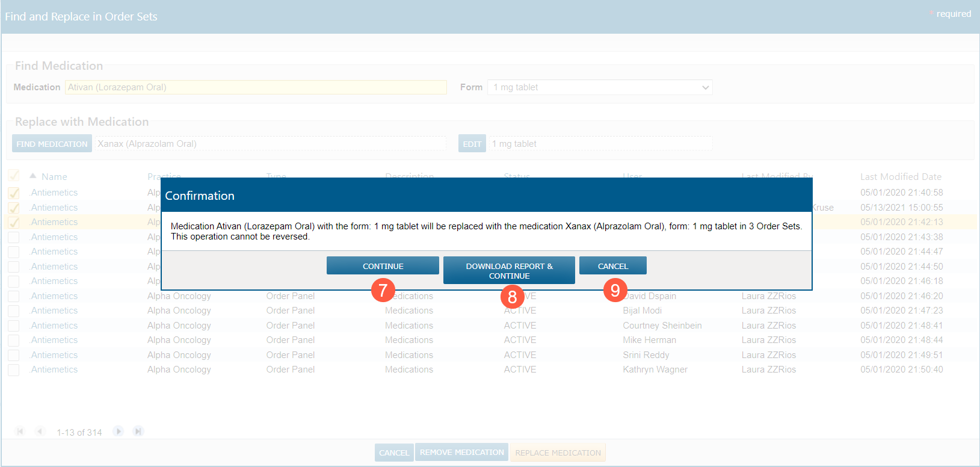Viewport: 980px width, 467px height.
Task: Click Edit button beside replacement form
Action: click(472, 144)
